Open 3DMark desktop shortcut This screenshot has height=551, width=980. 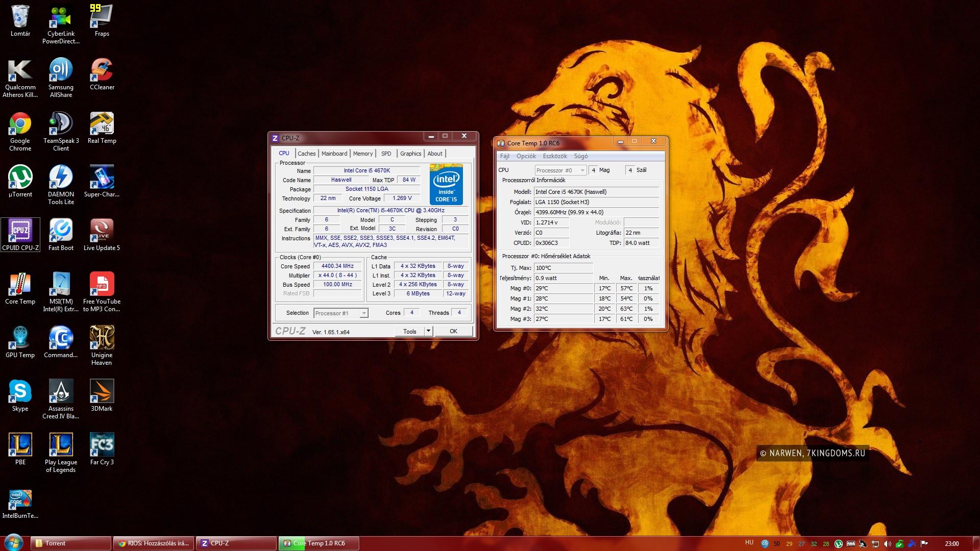pyautogui.click(x=102, y=396)
